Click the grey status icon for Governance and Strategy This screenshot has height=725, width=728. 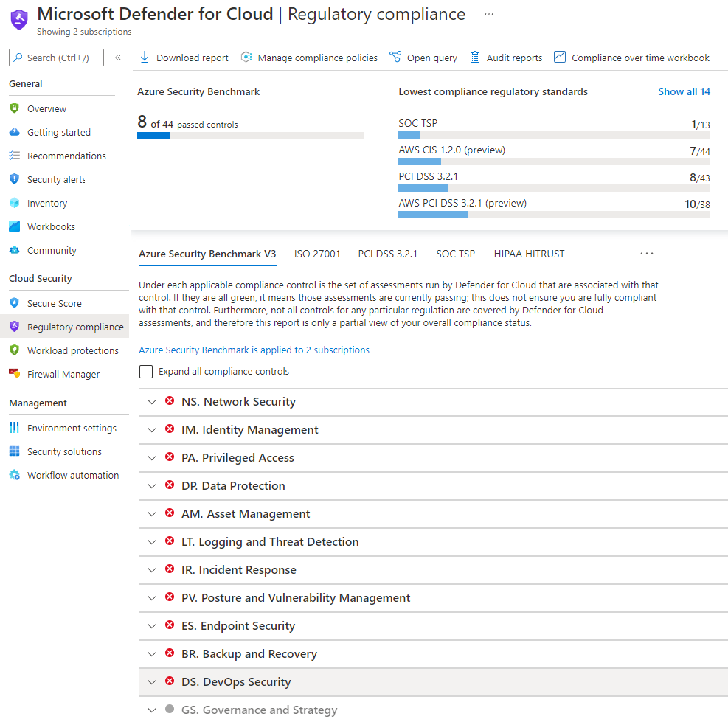tap(170, 709)
